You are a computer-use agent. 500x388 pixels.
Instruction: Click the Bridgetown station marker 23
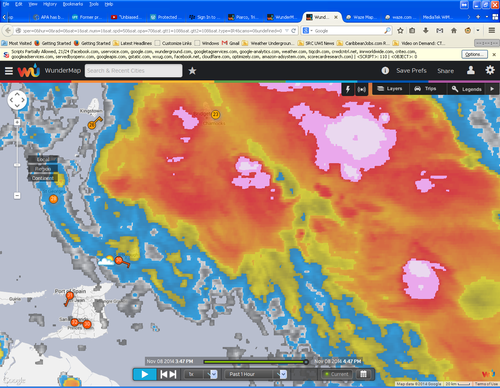tap(216, 115)
